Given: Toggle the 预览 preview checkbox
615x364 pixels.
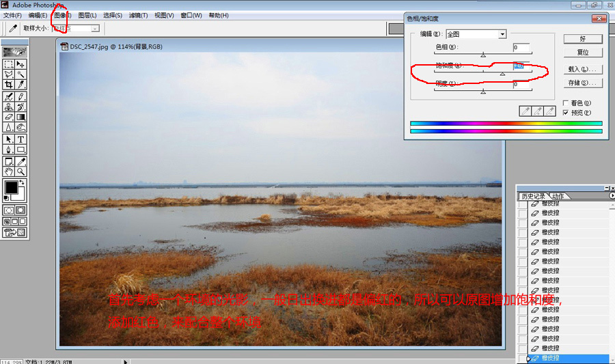Looking at the screenshot, I should point(566,113).
